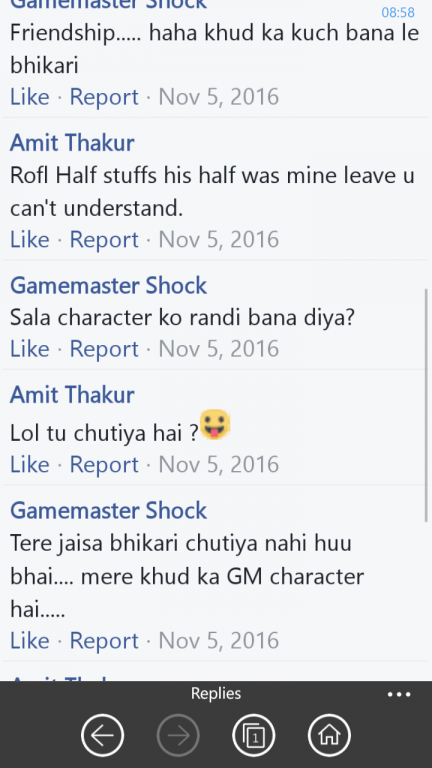Open Amit Thakur's profile above 'Lol tu' comment
This screenshot has width=432, height=768.
72,395
